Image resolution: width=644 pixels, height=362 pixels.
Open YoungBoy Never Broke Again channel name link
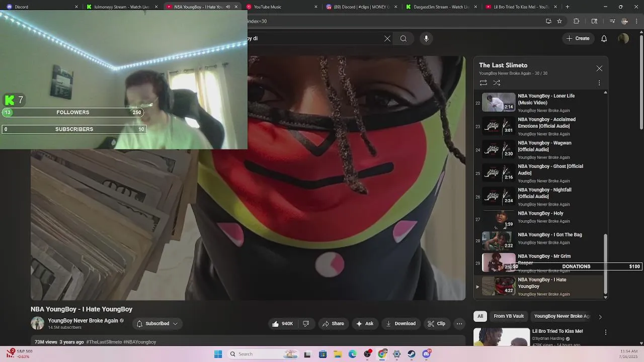pyautogui.click(x=83, y=321)
